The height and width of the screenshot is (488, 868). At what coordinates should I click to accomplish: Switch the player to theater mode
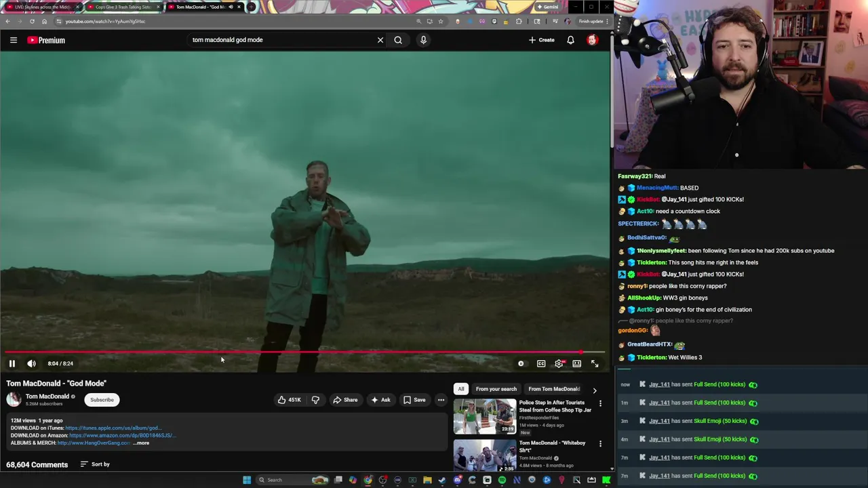point(576,363)
